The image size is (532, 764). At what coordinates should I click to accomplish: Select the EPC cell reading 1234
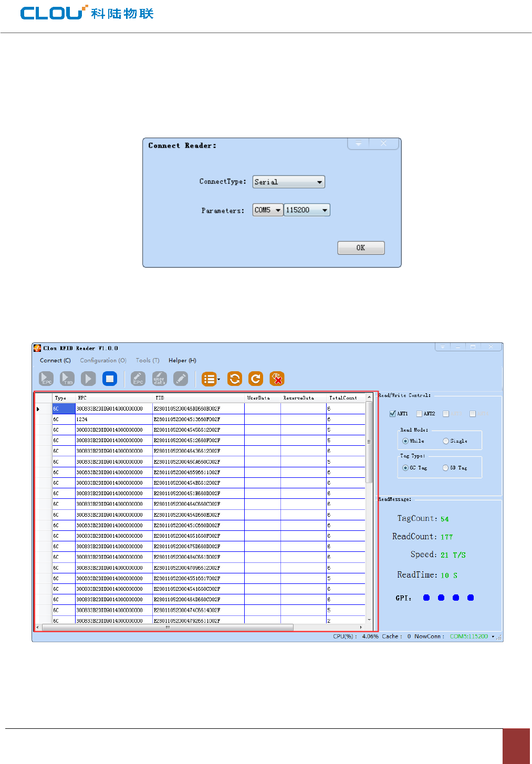click(x=114, y=420)
